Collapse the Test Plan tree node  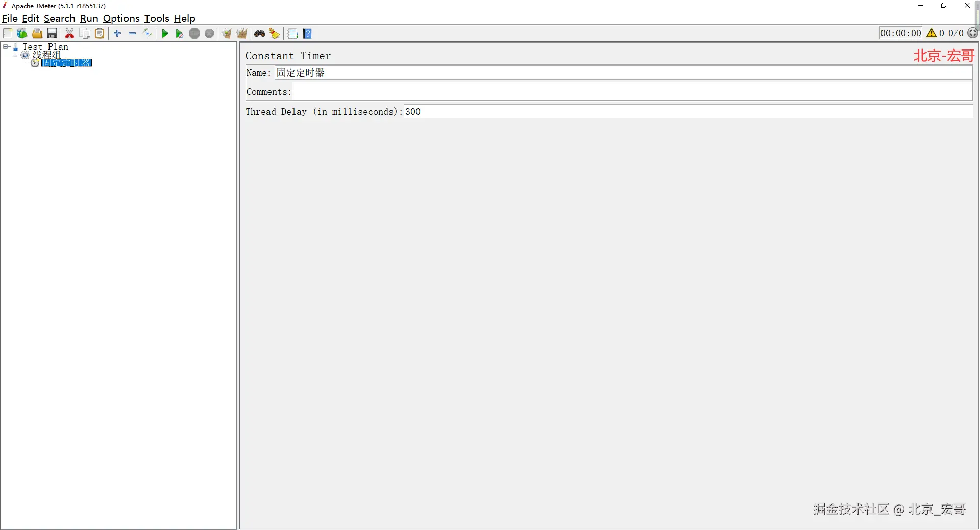6,47
